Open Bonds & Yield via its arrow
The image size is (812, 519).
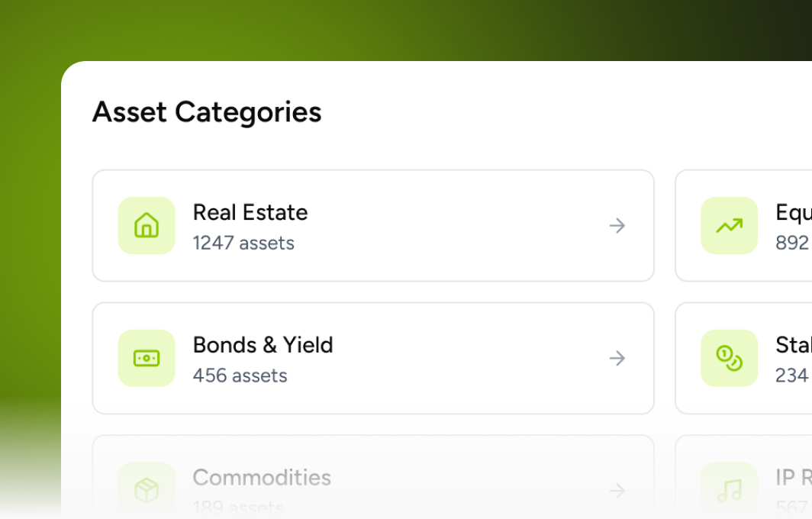tap(617, 358)
